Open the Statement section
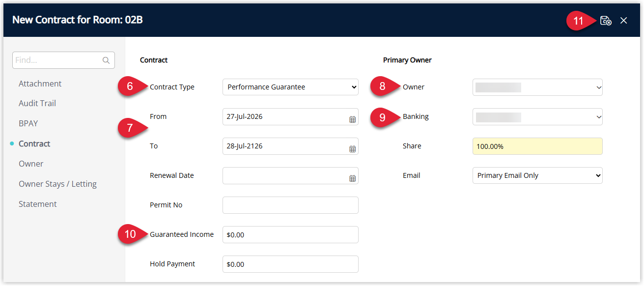This screenshot has height=286, width=644. point(38,204)
